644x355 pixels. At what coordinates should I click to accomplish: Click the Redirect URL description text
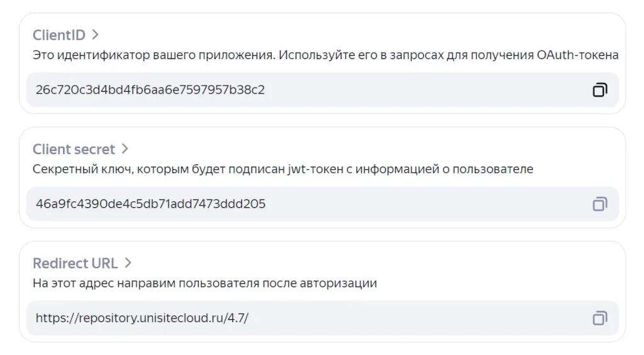(x=204, y=283)
